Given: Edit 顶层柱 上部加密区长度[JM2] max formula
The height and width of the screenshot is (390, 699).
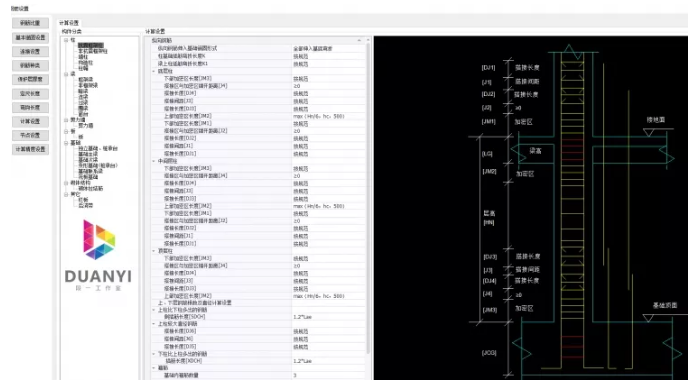Looking at the screenshot, I should tap(328, 296).
